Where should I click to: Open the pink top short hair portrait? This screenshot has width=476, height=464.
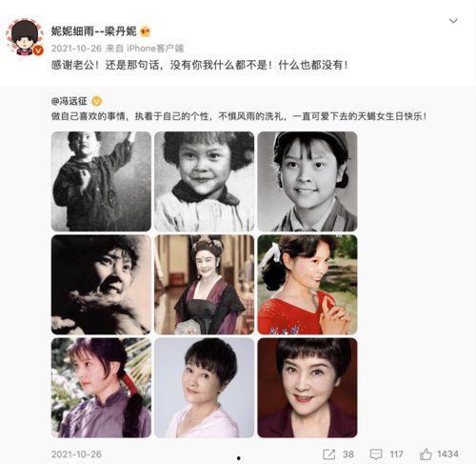[x=204, y=388]
